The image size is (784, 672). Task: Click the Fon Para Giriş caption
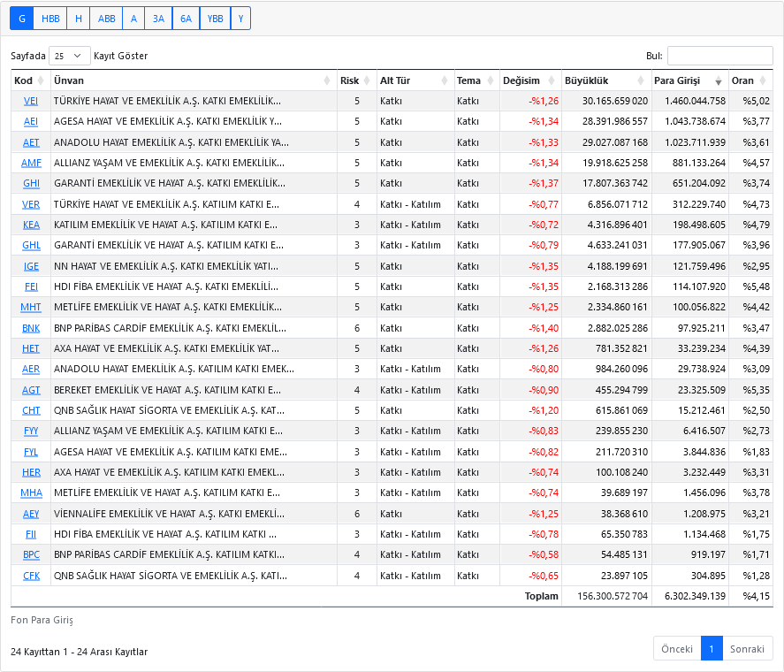pos(42,621)
